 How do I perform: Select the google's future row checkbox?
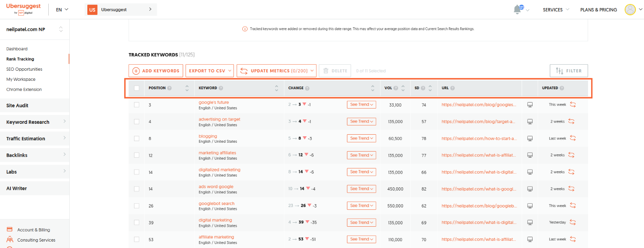137,105
